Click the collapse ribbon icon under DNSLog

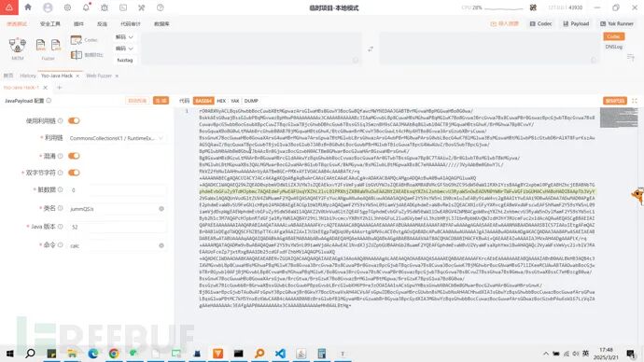click(x=631, y=58)
